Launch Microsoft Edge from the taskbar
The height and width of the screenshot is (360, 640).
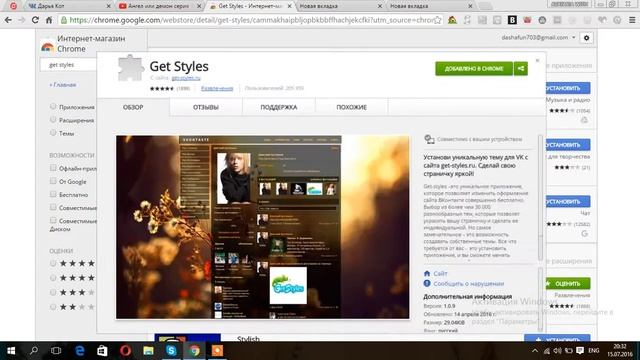click(x=80, y=351)
